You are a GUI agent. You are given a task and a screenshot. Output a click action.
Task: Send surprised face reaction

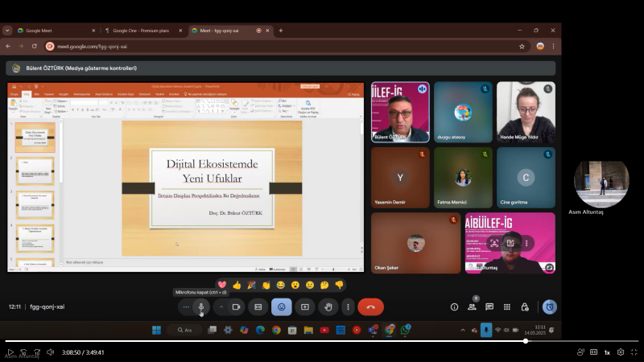tap(295, 285)
